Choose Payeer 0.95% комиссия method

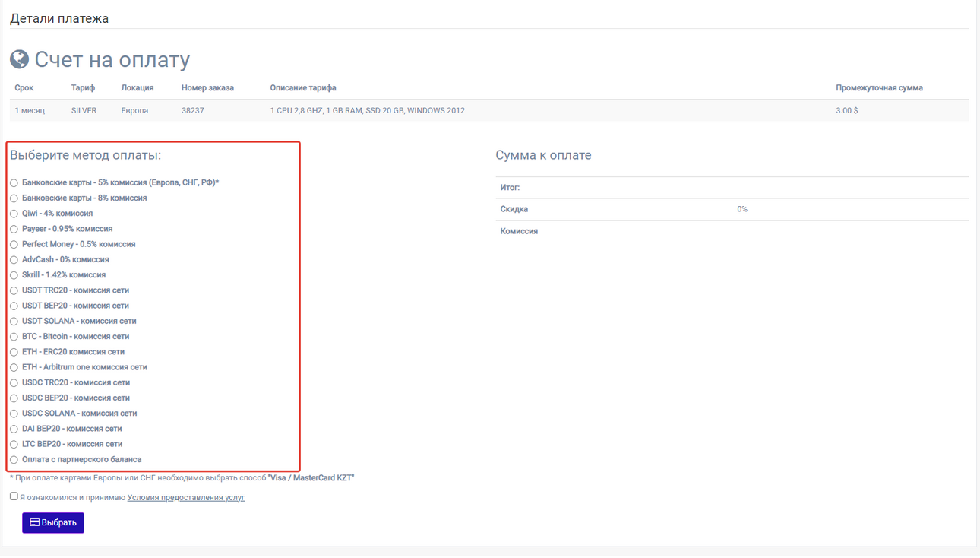coord(14,229)
